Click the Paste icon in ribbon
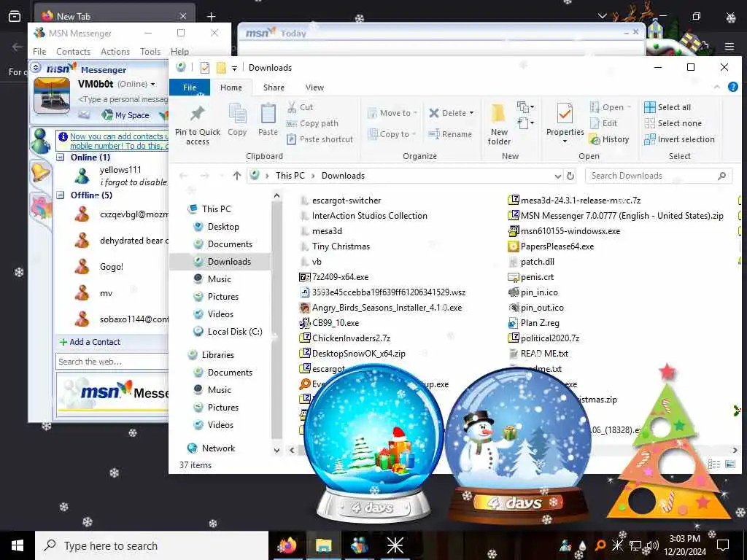Screen dimensions: 747x560 click(268, 114)
